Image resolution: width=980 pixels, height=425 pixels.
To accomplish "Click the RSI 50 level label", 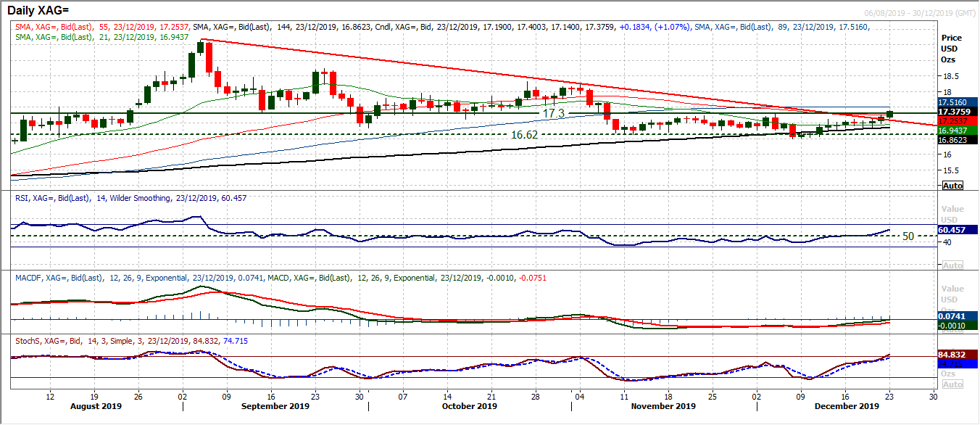I will pos(908,236).
